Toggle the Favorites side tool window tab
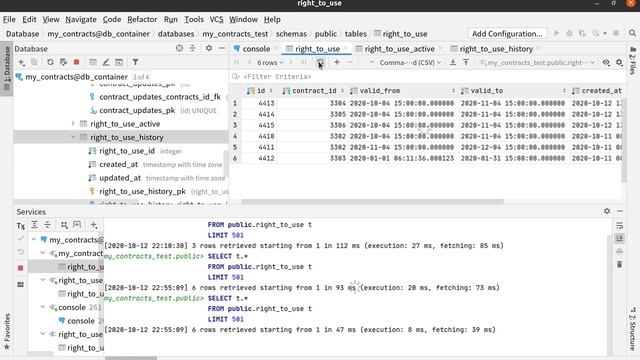 7,331
